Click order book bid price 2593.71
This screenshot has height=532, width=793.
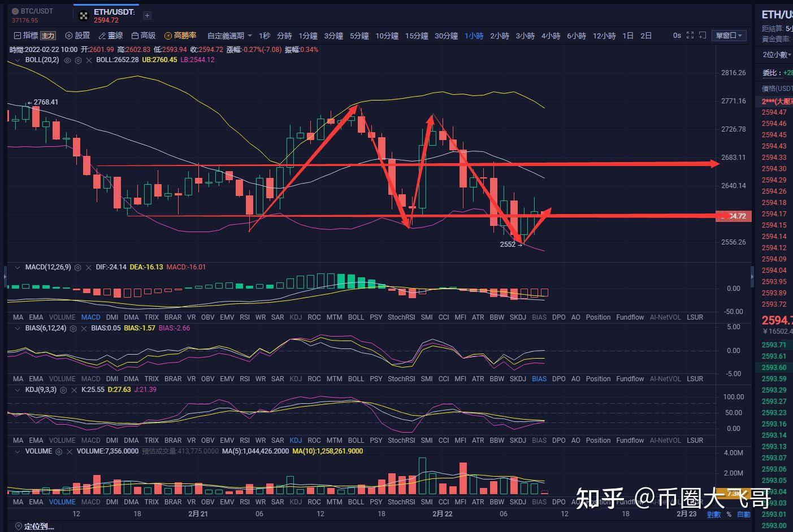click(774, 345)
